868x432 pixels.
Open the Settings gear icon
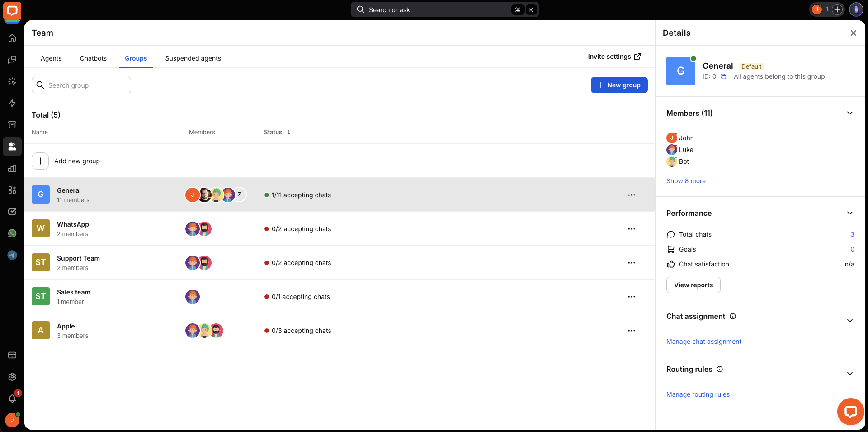pos(12,377)
